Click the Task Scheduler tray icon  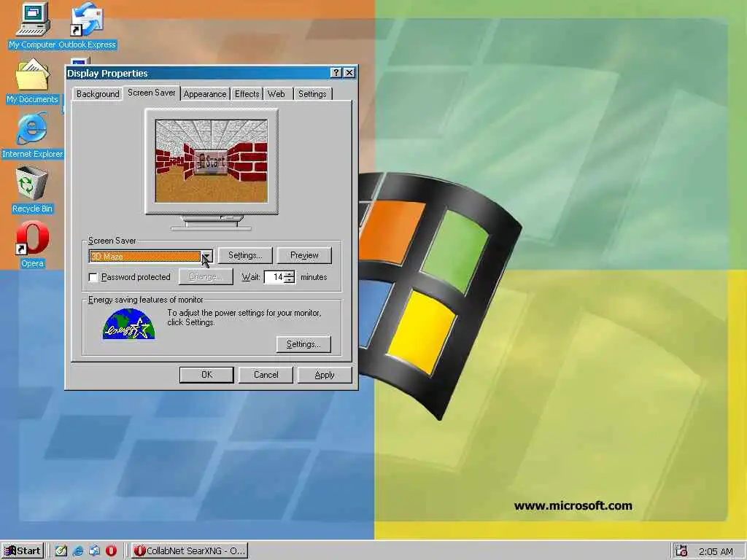tap(682, 551)
